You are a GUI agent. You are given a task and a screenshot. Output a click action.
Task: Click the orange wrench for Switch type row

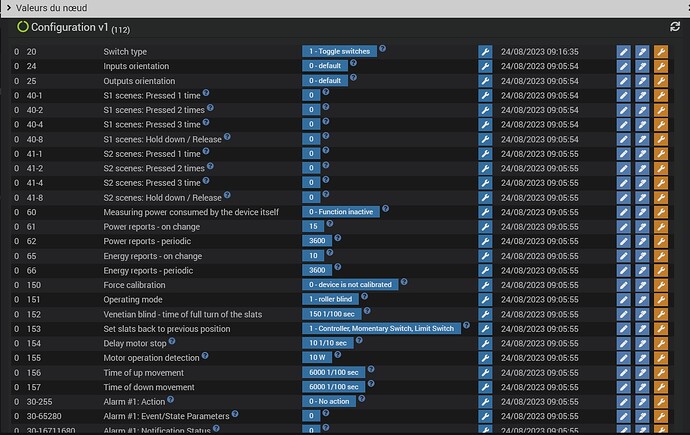661,51
